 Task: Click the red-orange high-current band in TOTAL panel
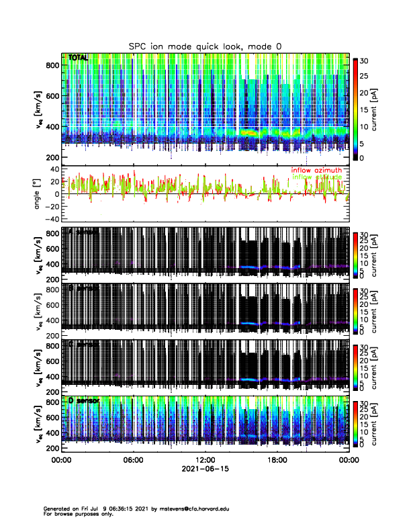pos(250,134)
